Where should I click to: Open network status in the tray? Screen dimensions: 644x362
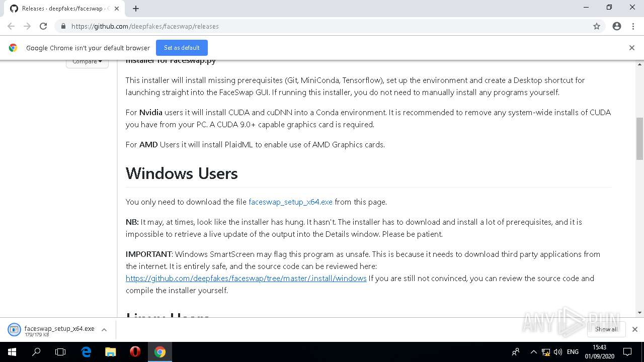click(x=545, y=352)
